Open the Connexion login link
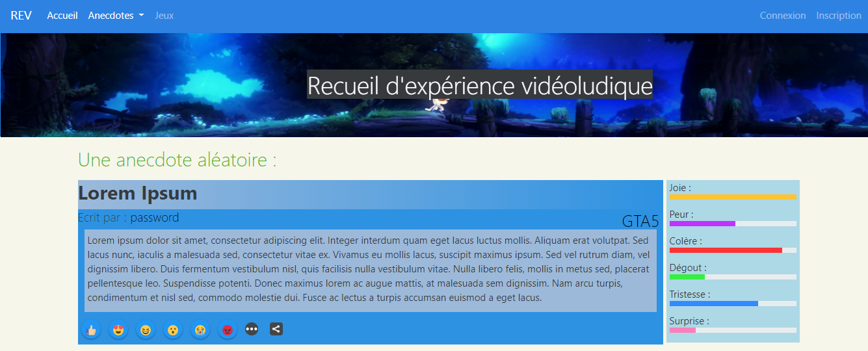 [782, 16]
